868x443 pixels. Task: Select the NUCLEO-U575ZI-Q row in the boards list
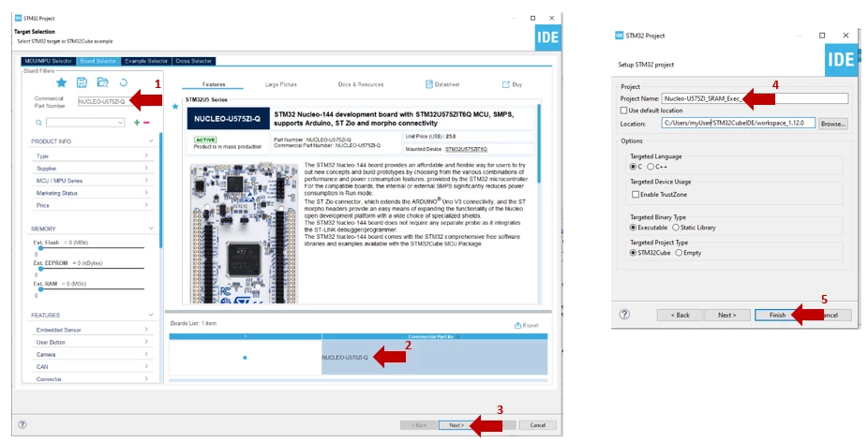point(358,357)
